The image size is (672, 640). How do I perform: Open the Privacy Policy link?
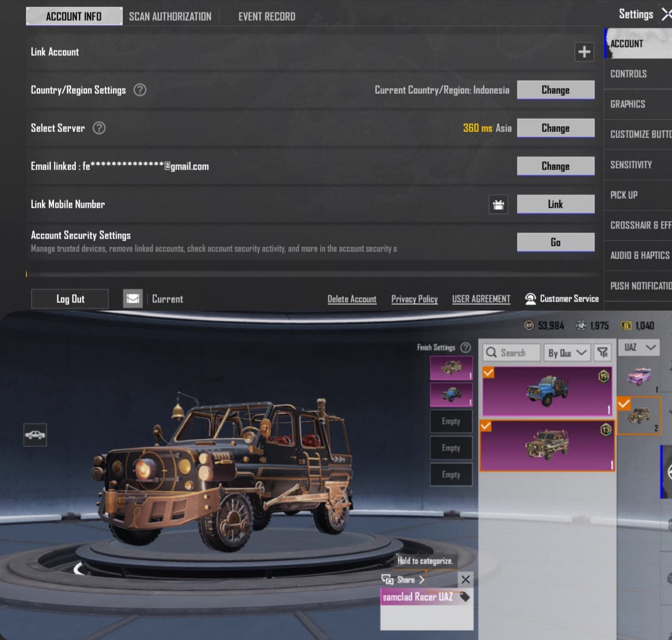click(415, 299)
